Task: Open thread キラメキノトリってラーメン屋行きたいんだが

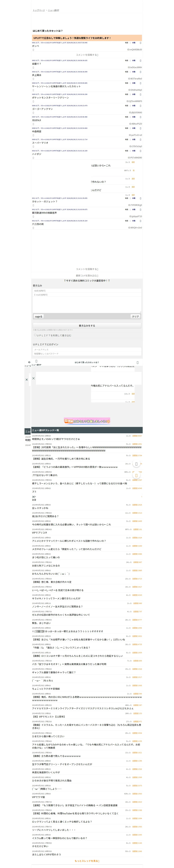Action: coord(56,598)
